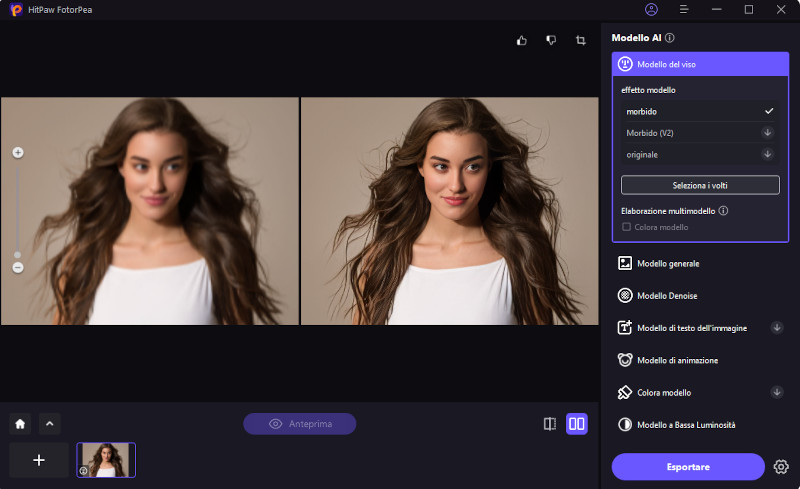Open the user account icon
This screenshot has width=800, height=489.
click(652, 9)
